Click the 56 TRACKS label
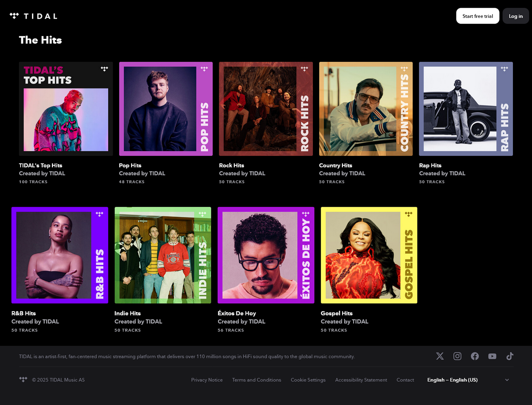 pyautogui.click(x=231, y=330)
